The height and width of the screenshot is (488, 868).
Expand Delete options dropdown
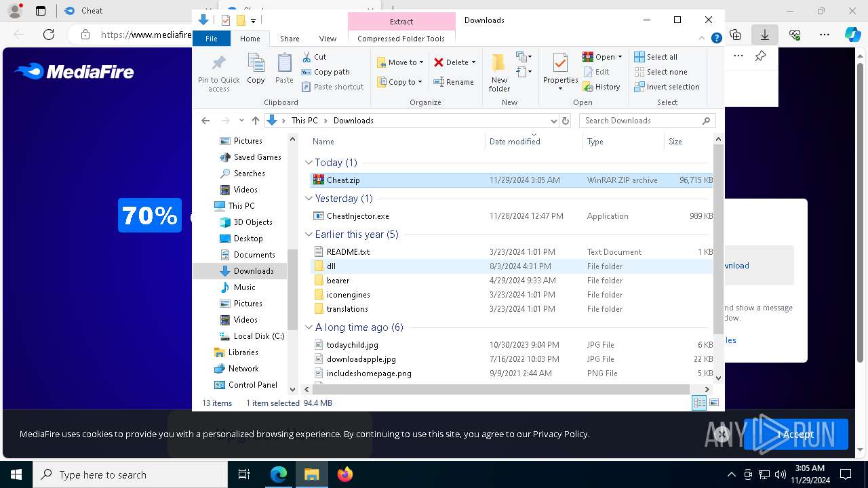point(473,62)
